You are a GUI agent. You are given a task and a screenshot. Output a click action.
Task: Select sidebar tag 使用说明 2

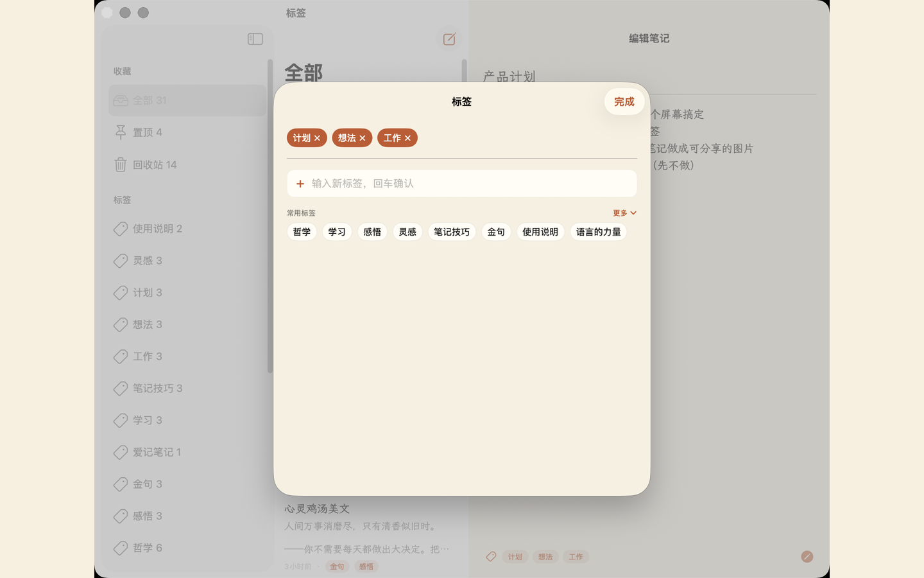(x=187, y=229)
